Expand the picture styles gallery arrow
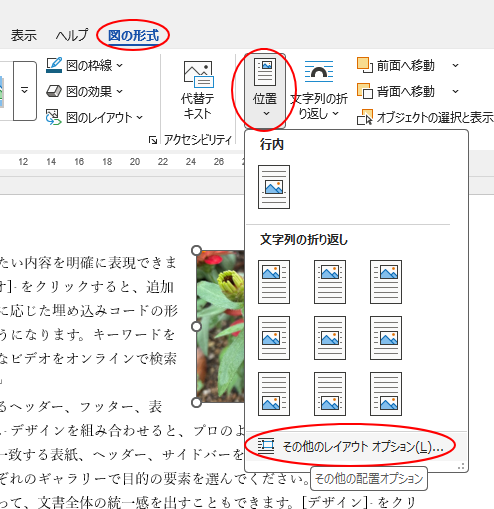 [25, 91]
